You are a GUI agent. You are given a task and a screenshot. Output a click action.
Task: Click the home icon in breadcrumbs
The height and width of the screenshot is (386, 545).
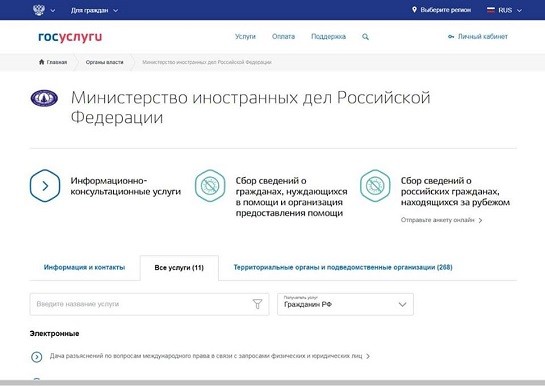click(x=42, y=62)
